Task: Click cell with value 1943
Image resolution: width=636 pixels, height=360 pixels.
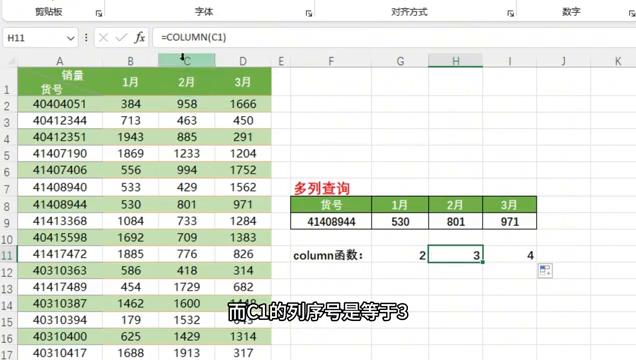Action: tap(130, 137)
